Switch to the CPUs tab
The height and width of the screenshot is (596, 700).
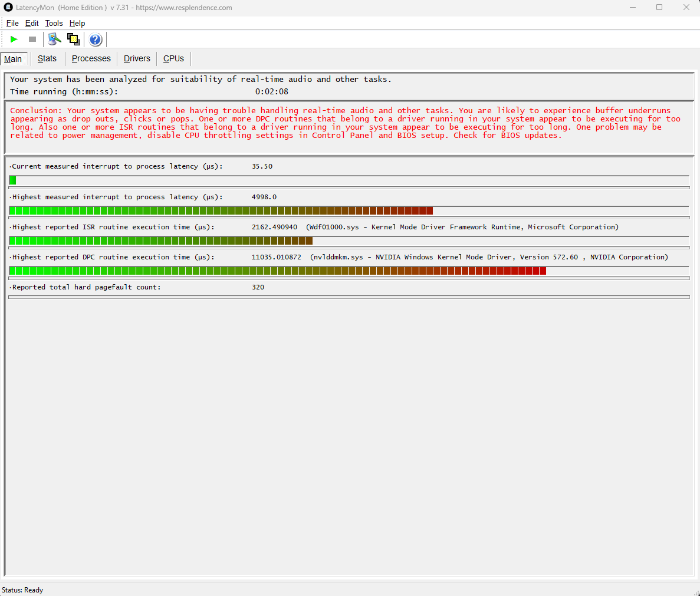tap(173, 58)
